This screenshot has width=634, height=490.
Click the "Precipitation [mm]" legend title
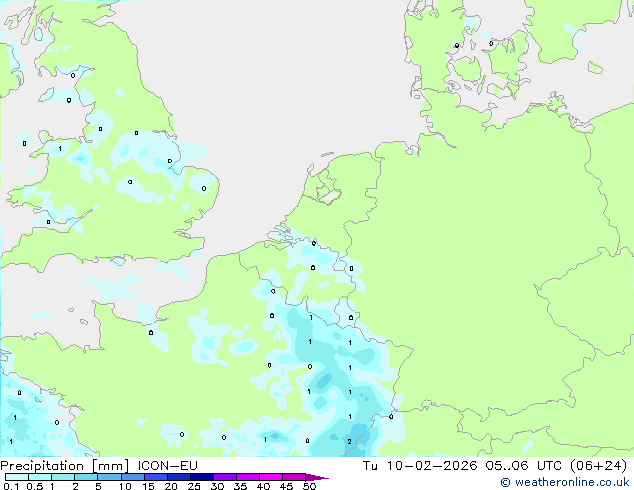coord(65,466)
